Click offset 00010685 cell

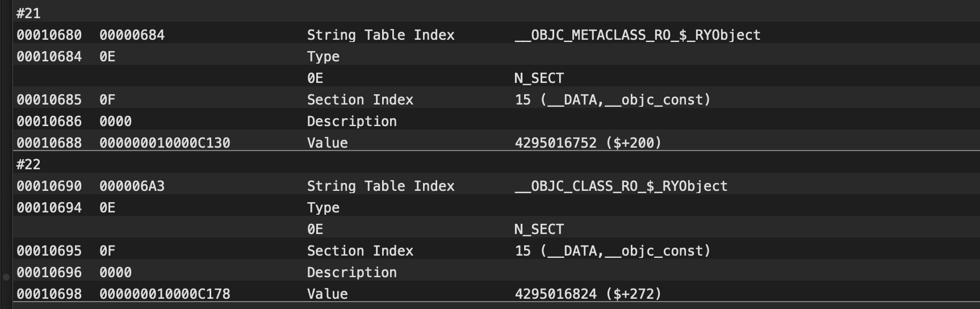(x=49, y=100)
